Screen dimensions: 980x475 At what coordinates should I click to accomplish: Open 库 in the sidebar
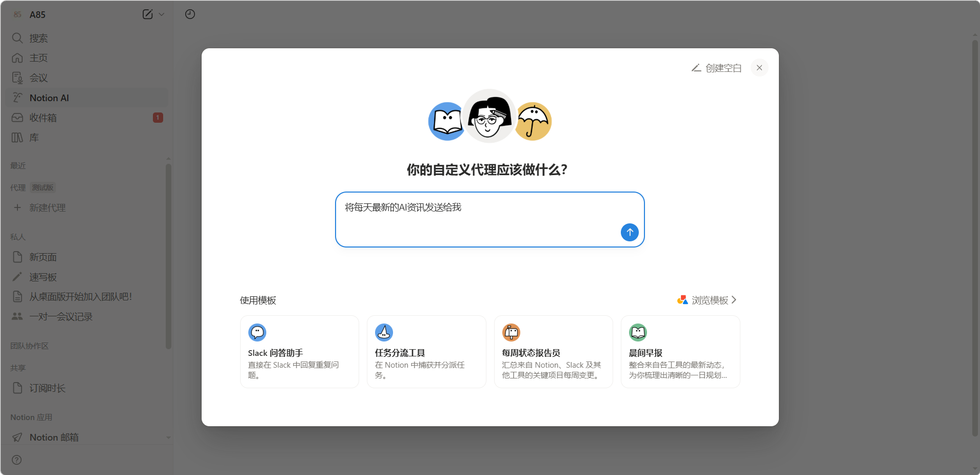[x=87, y=138]
